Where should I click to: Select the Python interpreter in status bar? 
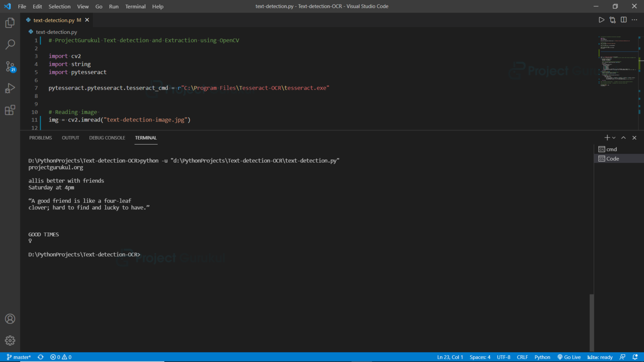click(542, 357)
